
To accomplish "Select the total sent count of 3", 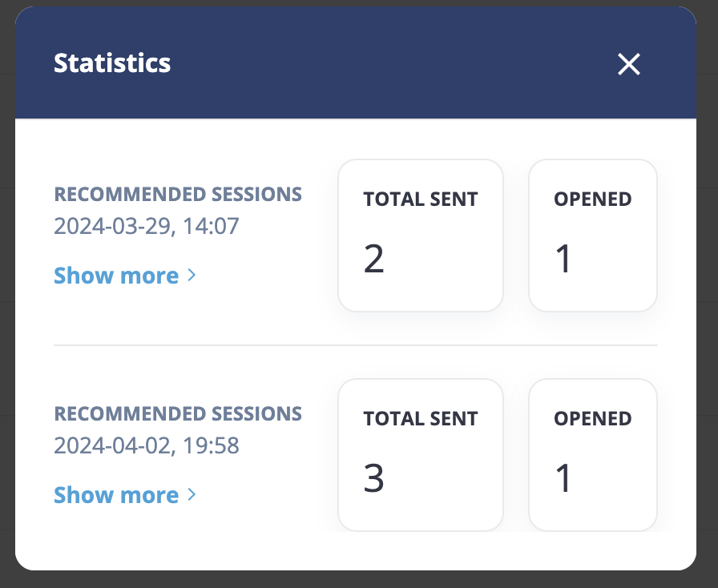I will [x=374, y=478].
